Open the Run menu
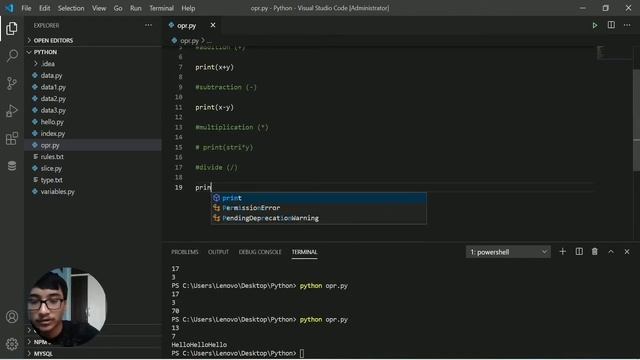This screenshot has width=640, height=360. point(136,8)
